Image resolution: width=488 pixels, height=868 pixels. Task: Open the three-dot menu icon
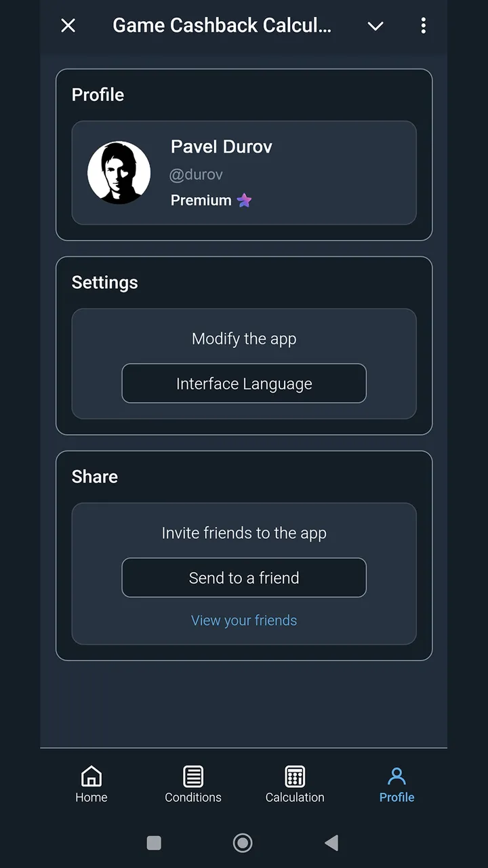[x=423, y=26]
